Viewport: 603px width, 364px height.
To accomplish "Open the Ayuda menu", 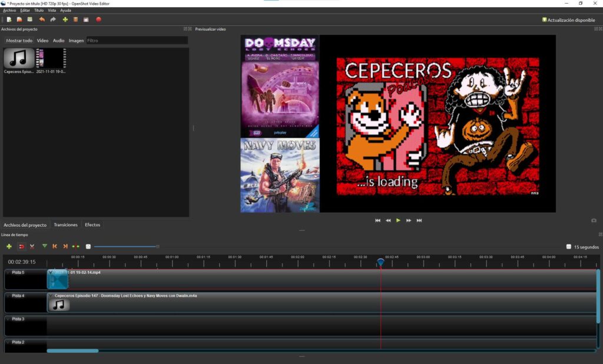I will pyautogui.click(x=65, y=11).
